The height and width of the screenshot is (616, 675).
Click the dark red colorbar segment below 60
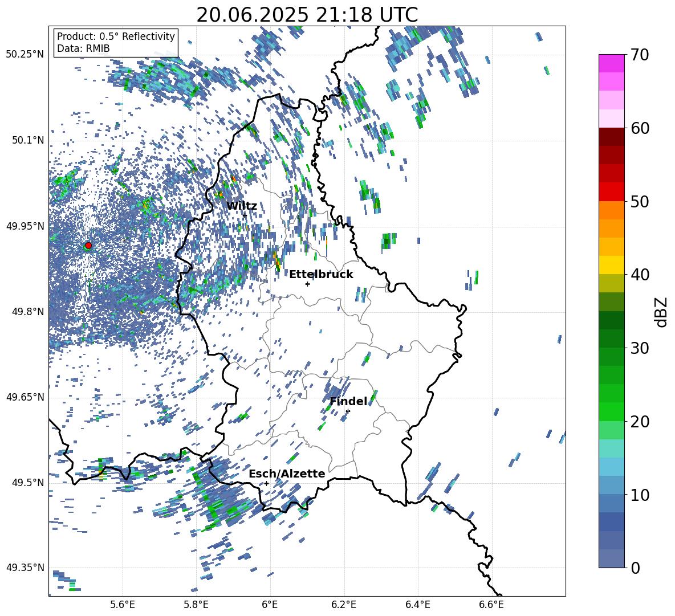click(x=611, y=137)
